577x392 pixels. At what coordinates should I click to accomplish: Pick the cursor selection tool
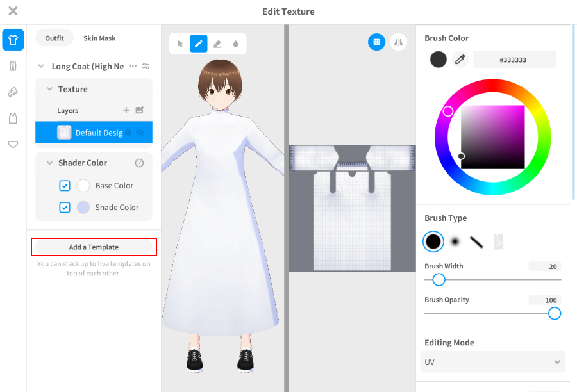click(x=180, y=44)
